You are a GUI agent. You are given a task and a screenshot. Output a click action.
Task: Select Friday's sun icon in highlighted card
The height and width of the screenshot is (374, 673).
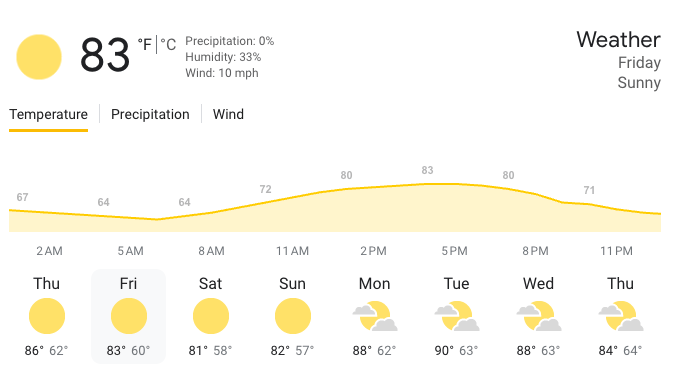(x=129, y=316)
